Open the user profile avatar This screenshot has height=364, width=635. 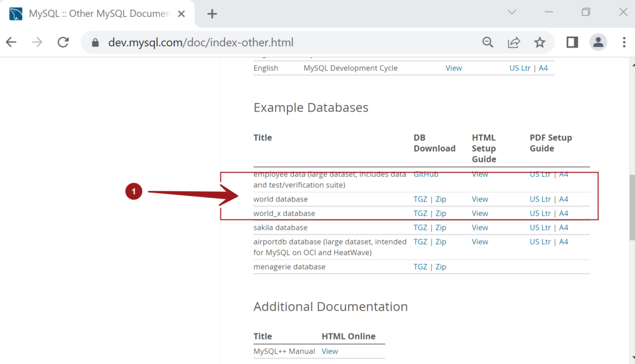click(x=598, y=42)
